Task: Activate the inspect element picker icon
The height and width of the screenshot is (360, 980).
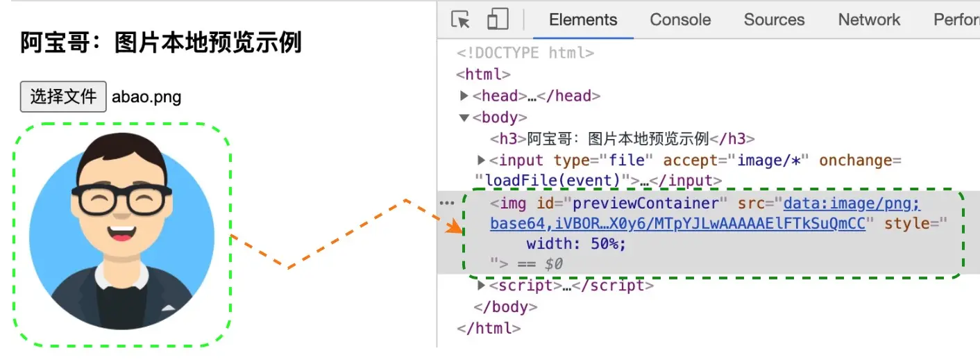Action: click(x=461, y=19)
